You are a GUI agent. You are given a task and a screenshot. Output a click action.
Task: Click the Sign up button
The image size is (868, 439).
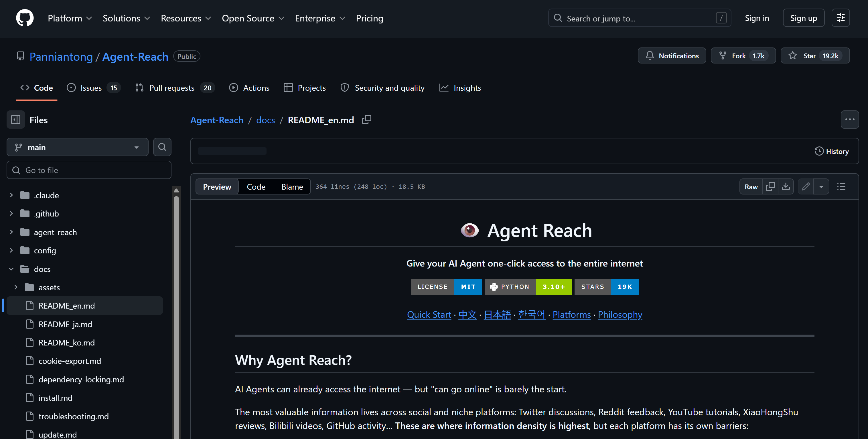point(803,18)
